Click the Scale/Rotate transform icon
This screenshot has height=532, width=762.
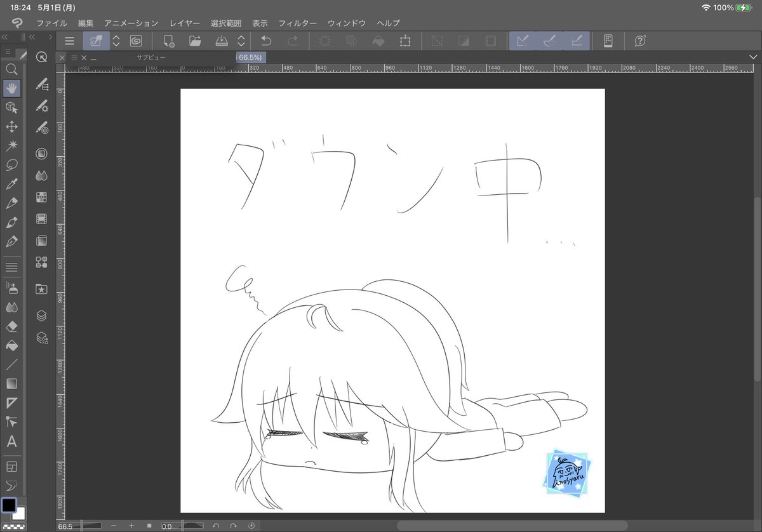[404, 41]
